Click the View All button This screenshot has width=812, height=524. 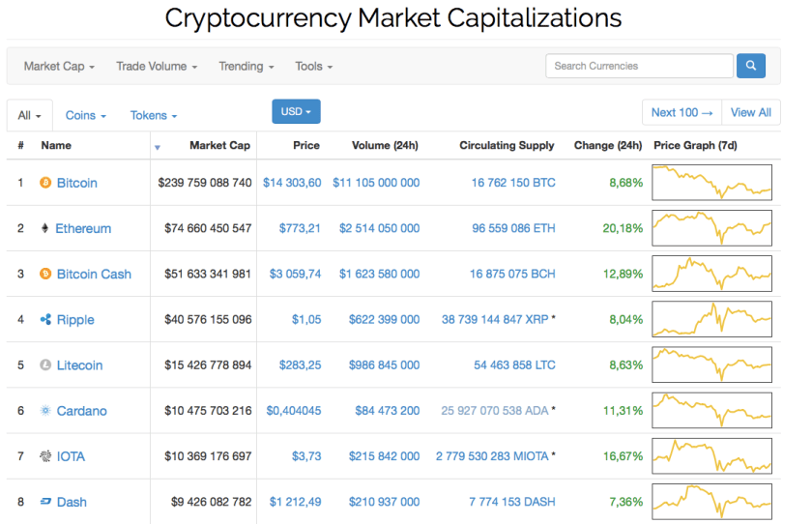[750, 112]
